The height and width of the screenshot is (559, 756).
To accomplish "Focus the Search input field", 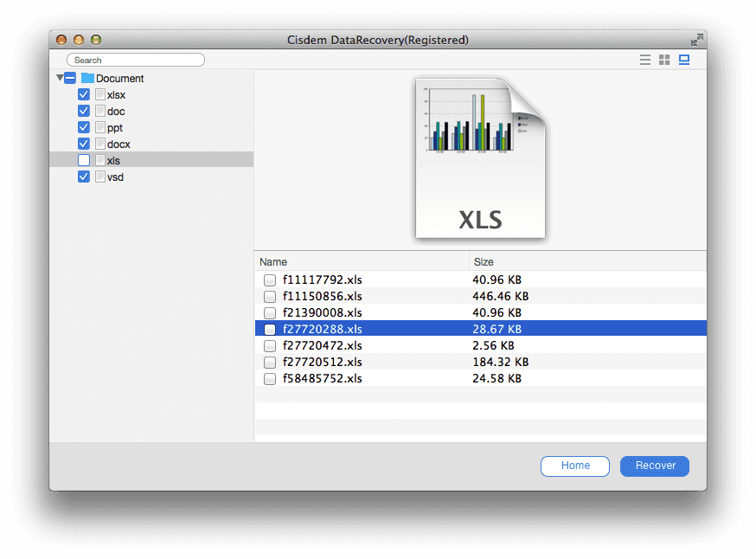I will [136, 60].
